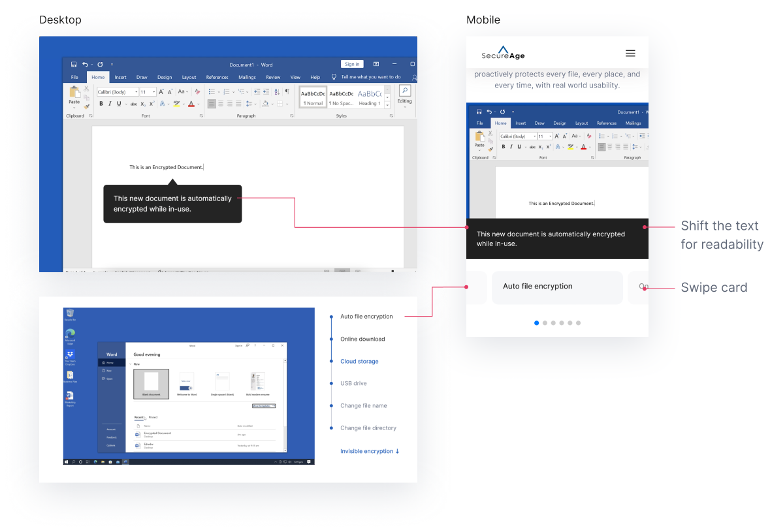The image size is (770, 532).
Task: Toggle Superscript in desktop Word ribbon
Action: pos(152,104)
